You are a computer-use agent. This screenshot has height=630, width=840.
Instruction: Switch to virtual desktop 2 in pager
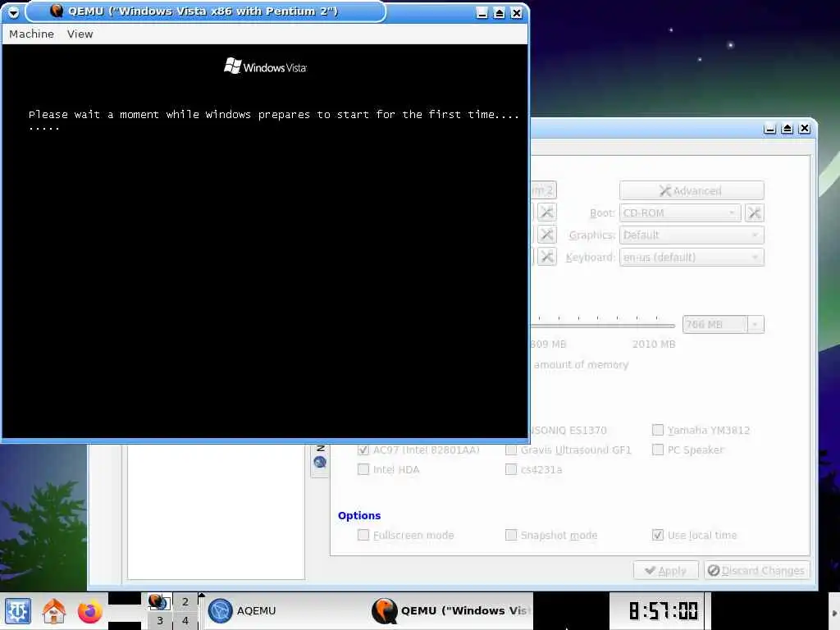pos(185,601)
